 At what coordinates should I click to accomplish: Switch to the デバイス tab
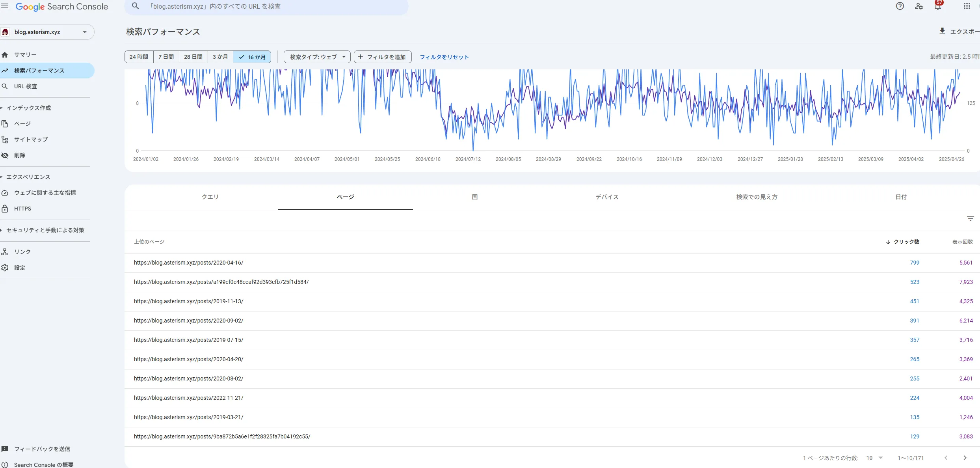pos(607,197)
